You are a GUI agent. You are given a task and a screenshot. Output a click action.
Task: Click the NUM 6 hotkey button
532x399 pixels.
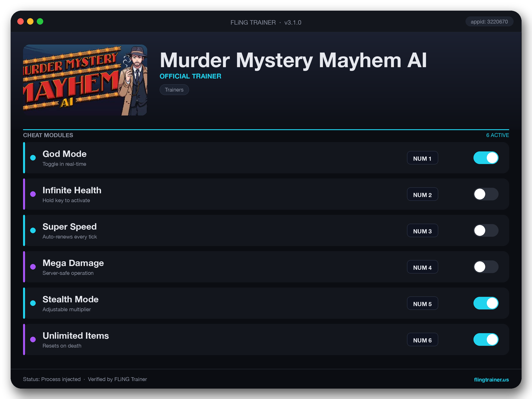point(422,339)
